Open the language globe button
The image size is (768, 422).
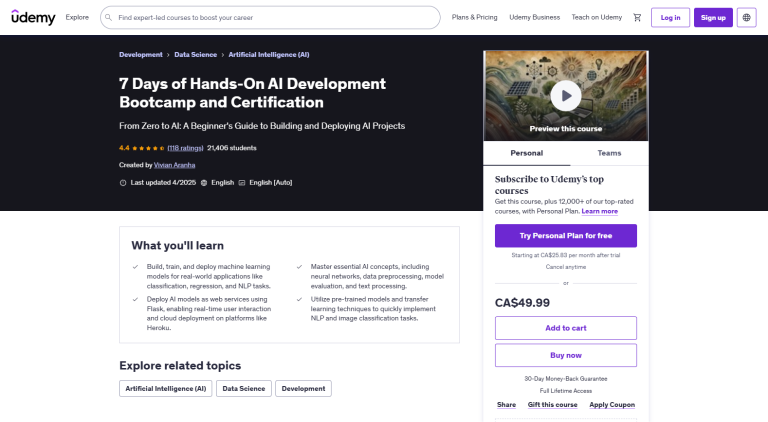[746, 18]
